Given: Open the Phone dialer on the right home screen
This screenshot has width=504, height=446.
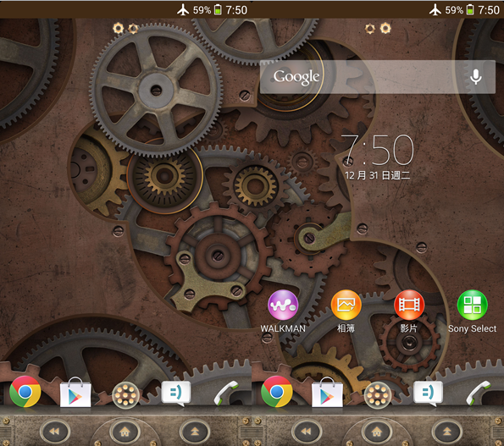Looking at the screenshot, I should [478, 393].
